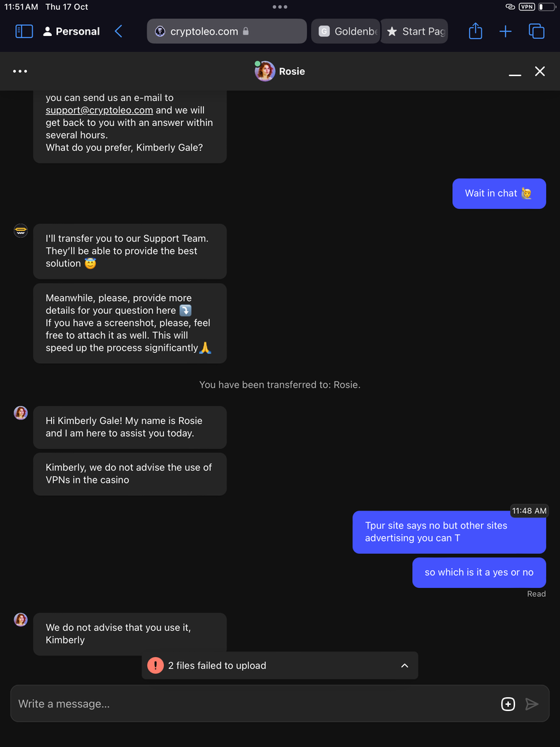Viewport: 560px width, 747px height.
Task: Open the support@cryptoleo.com email link
Action: point(99,110)
